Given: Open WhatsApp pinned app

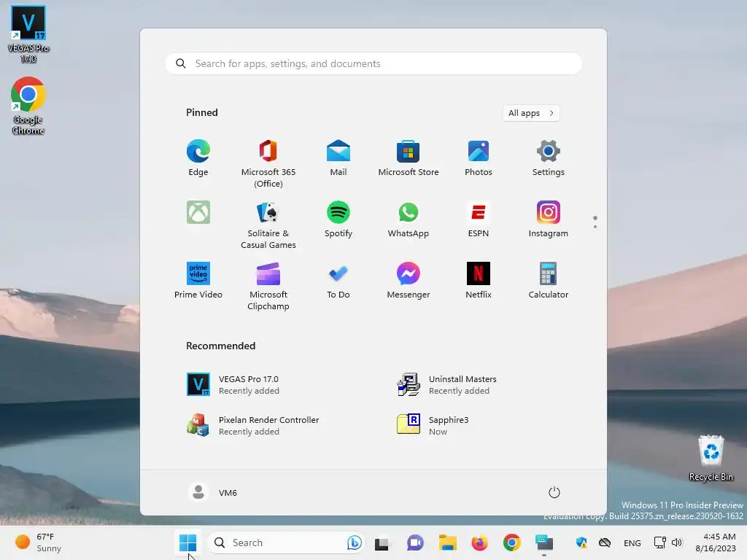Looking at the screenshot, I should point(409,219).
